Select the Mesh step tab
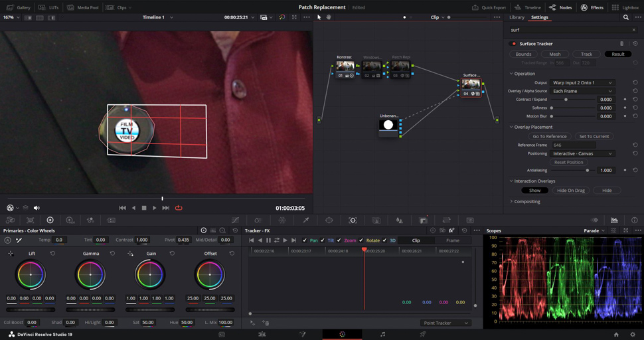The height and width of the screenshot is (340, 644). click(x=555, y=54)
